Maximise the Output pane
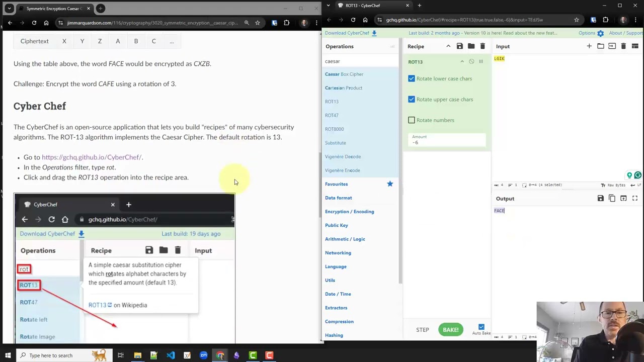Screen dimensions: 644x362 click(635, 199)
